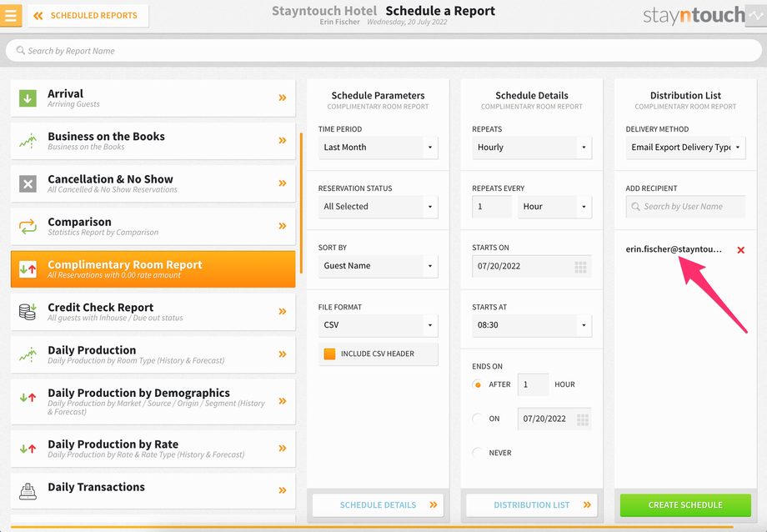767x532 pixels.
Task: Expand Cancellation & No Show report
Action: 283,183
